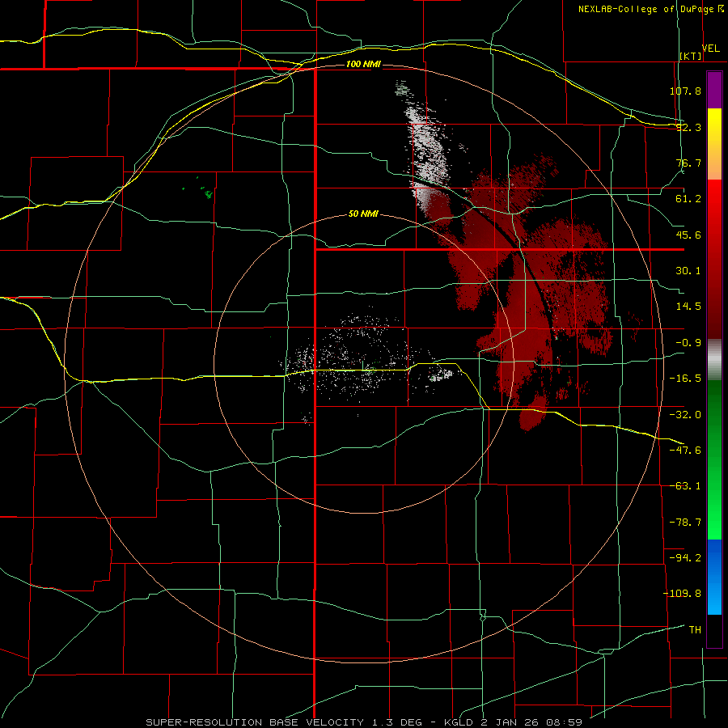Click the 50 NMI range ring label
Viewport: 728px width, 728px height.
coord(363,214)
